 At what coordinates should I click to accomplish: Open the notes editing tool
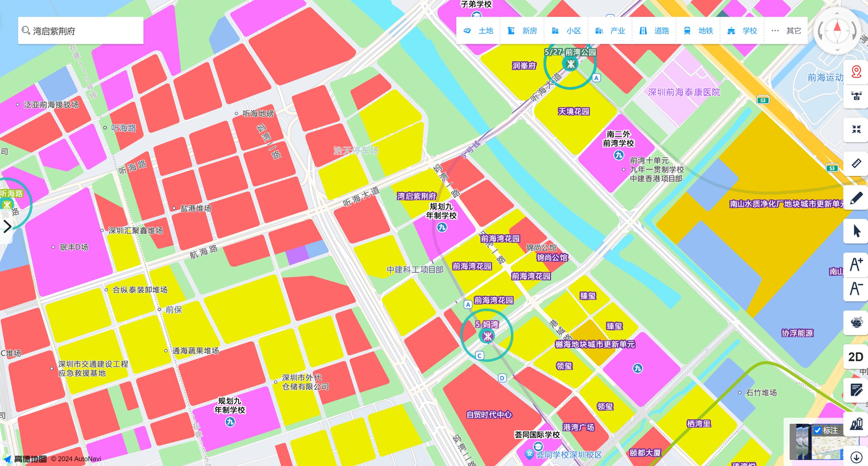pos(856,390)
